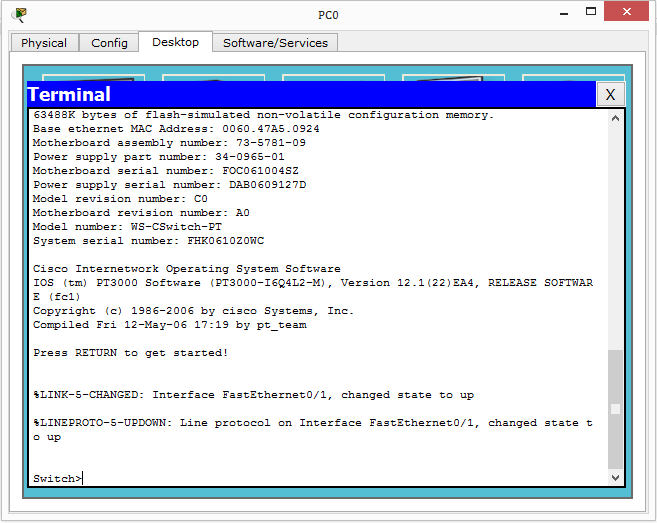The height and width of the screenshot is (523, 657).
Task: Click the Terminal title bar label
Action: (x=69, y=94)
